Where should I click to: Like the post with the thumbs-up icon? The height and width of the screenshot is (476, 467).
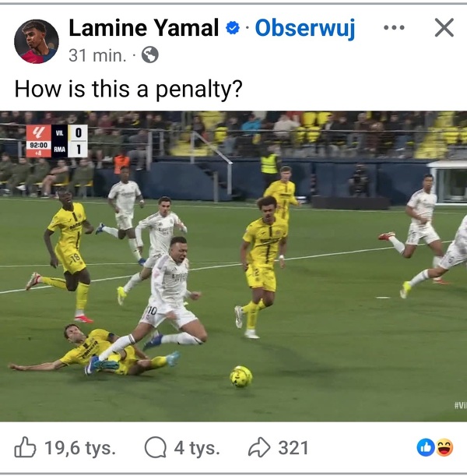click(x=25, y=447)
